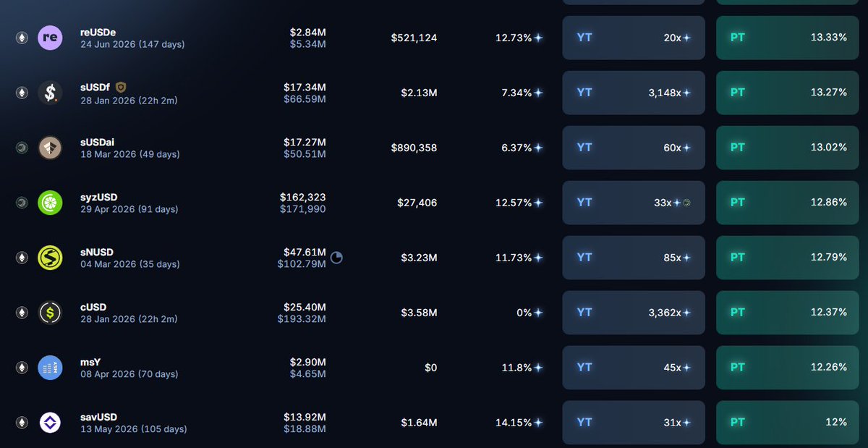Click the Ethereum chain icon on reUSDe row
Image resolution: width=868 pixels, height=448 pixels.
click(22, 38)
